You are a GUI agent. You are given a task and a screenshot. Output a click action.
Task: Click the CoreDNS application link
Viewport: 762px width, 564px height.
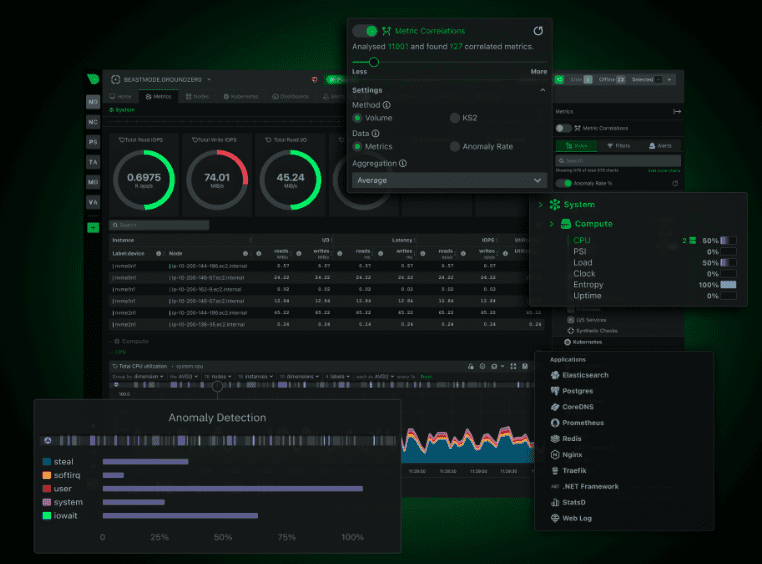pos(577,407)
